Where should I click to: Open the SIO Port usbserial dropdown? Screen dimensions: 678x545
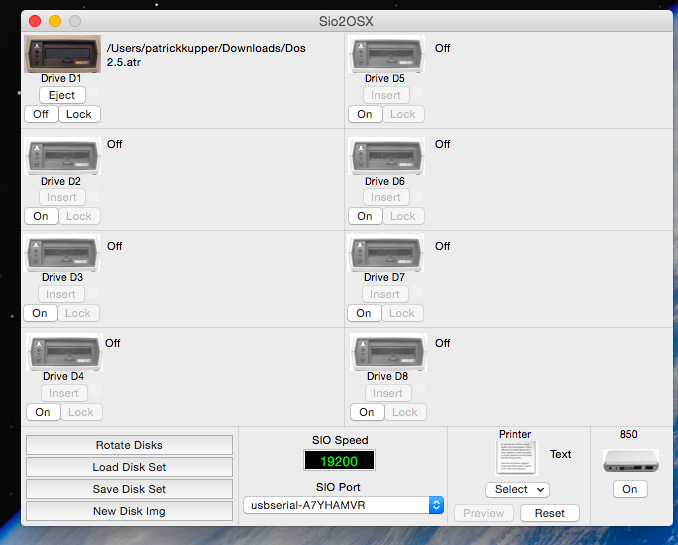point(344,505)
